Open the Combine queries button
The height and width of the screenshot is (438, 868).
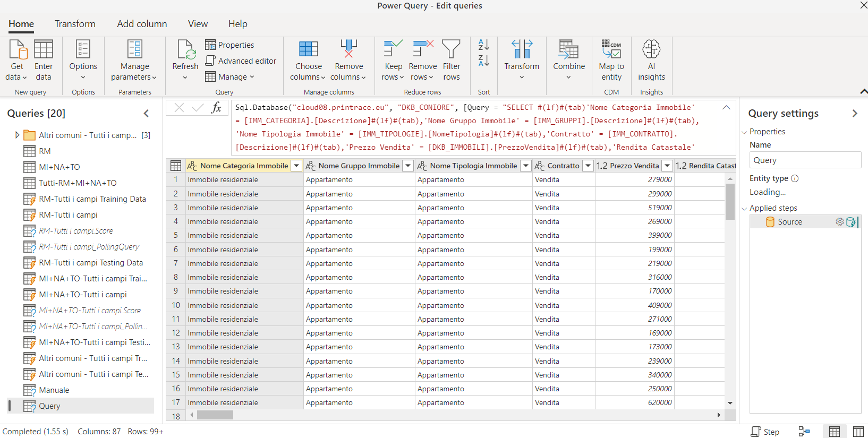click(x=569, y=60)
